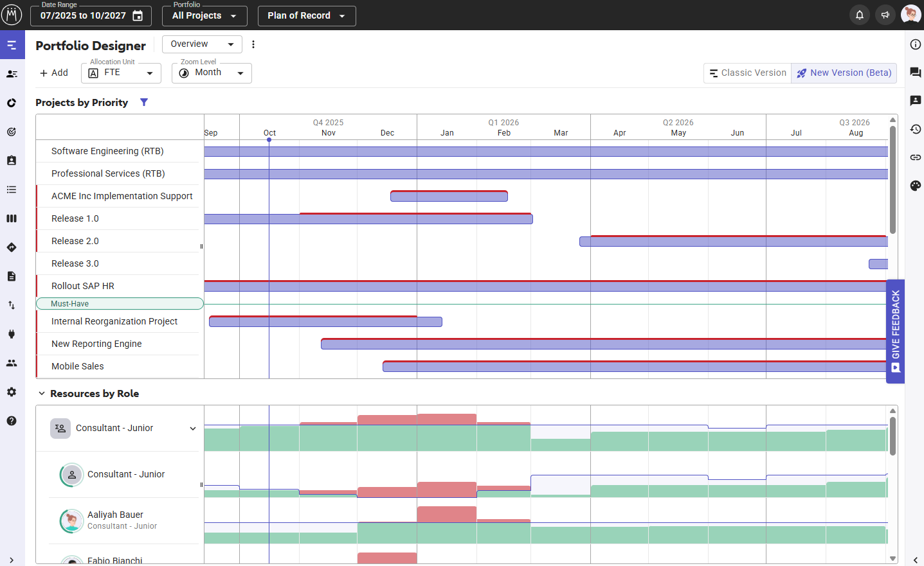Image resolution: width=924 pixels, height=566 pixels.
Task: Switch to the Classic Version view
Action: (x=747, y=73)
